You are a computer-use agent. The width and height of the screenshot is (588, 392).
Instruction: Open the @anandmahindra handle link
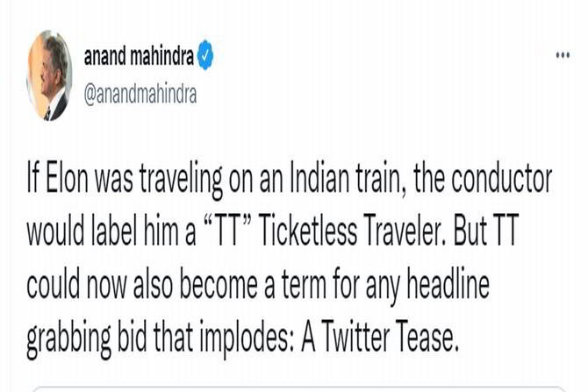pyautogui.click(x=140, y=94)
